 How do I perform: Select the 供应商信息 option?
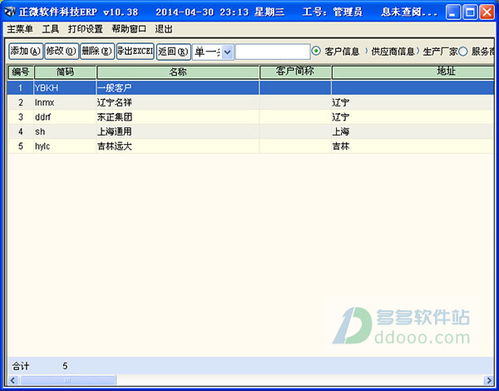393,51
